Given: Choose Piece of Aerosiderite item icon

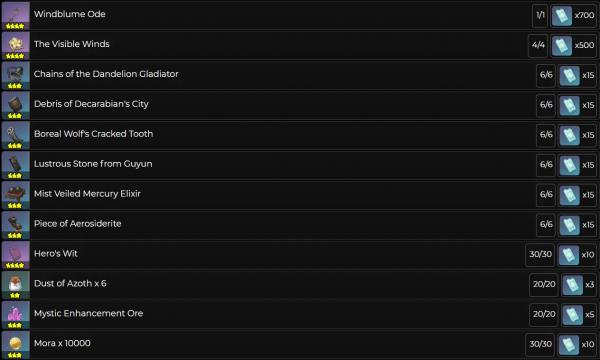Looking at the screenshot, I should (x=16, y=225).
